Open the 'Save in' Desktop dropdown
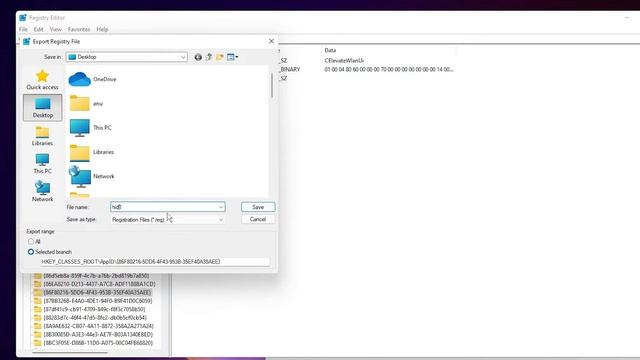Image resolution: width=640 pixels, height=360 pixels. point(127,57)
